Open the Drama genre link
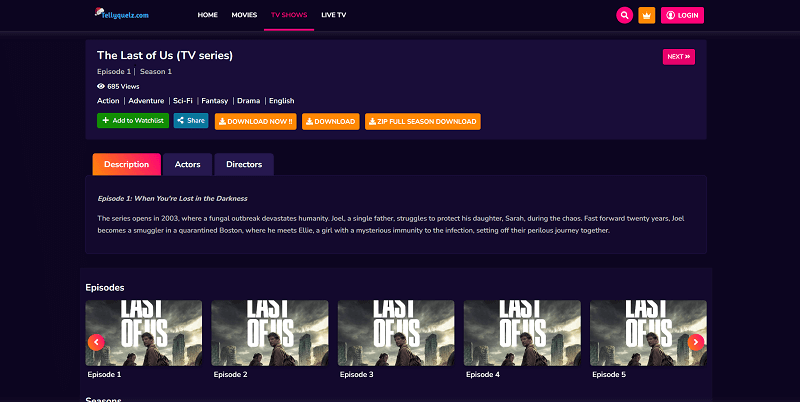 (x=248, y=100)
